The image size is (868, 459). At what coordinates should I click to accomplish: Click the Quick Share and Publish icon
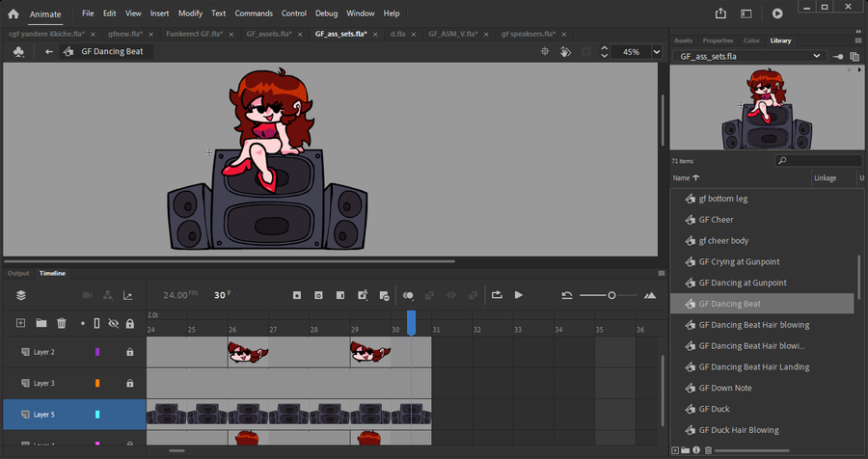(720, 13)
